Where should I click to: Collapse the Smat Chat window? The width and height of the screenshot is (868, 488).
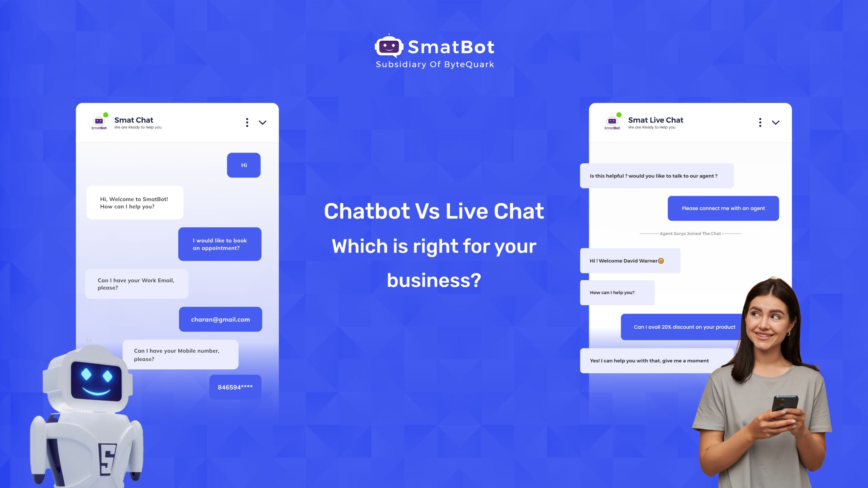[x=263, y=123]
